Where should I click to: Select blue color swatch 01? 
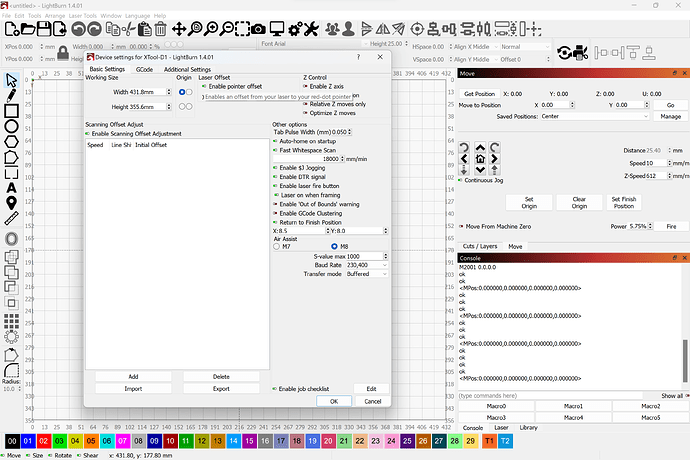pos(28,441)
